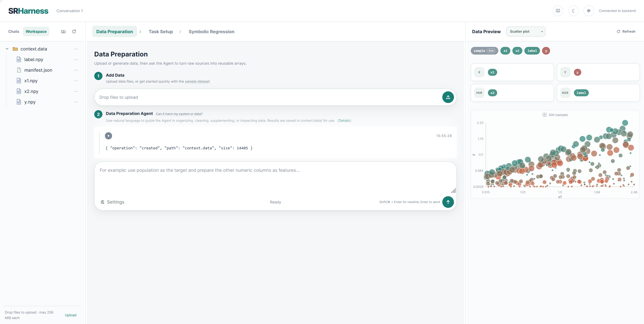Click the workspace refresh icon

[x=74, y=31]
